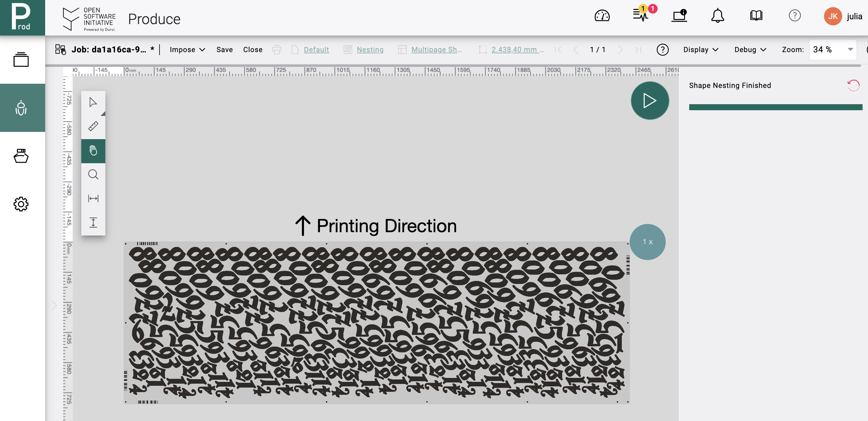Select the arrow pointer tool
The image size is (868, 421).
tap(93, 102)
